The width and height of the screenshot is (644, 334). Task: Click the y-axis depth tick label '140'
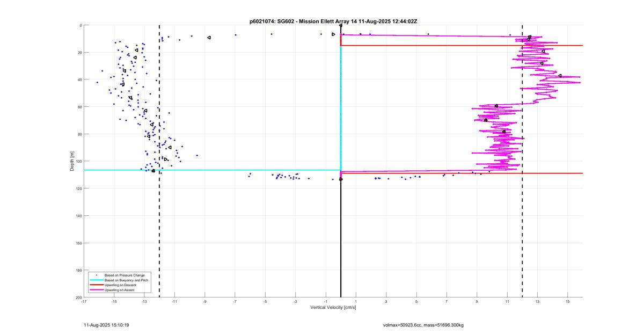[x=78, y=216]
